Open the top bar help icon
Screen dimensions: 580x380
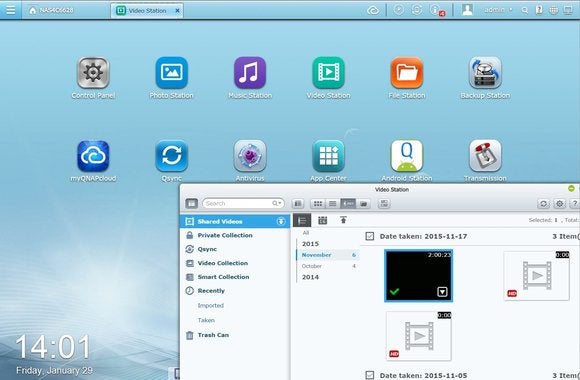point(539,10)
